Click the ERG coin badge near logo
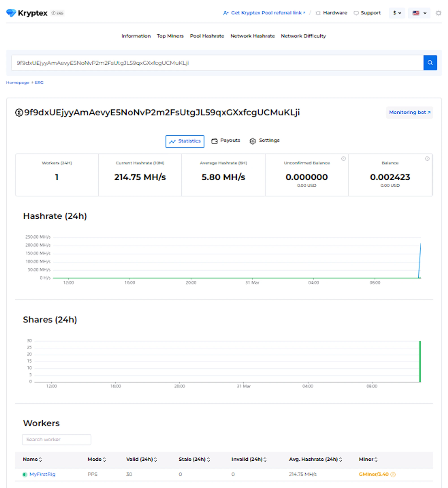Image resolution: width=448 pixels, height=488 pixels. [x=57, y=13]
